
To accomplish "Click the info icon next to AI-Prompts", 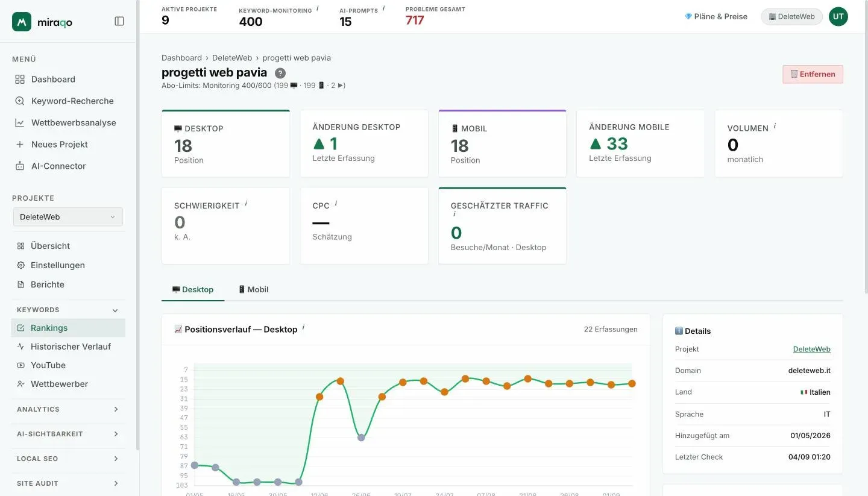I will (383, 8).
